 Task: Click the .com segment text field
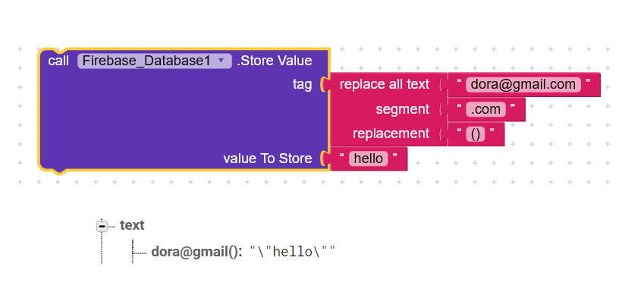click(x=486, y=109)
